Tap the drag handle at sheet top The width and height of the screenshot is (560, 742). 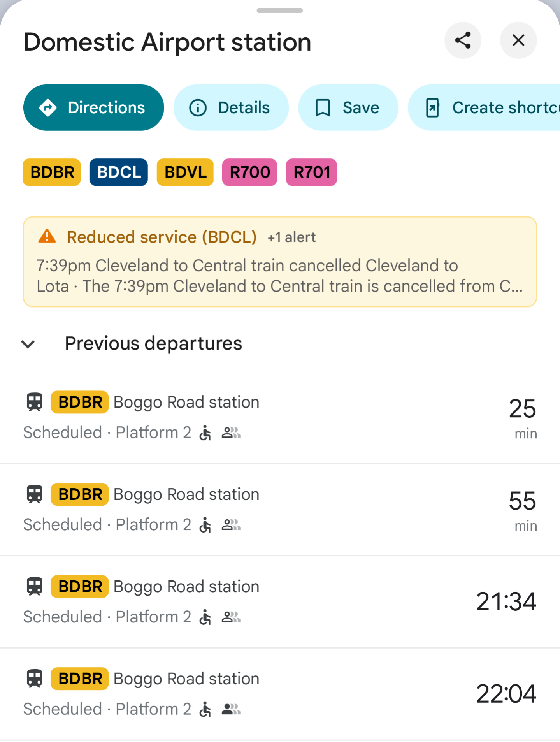click(x=280, y=11)
